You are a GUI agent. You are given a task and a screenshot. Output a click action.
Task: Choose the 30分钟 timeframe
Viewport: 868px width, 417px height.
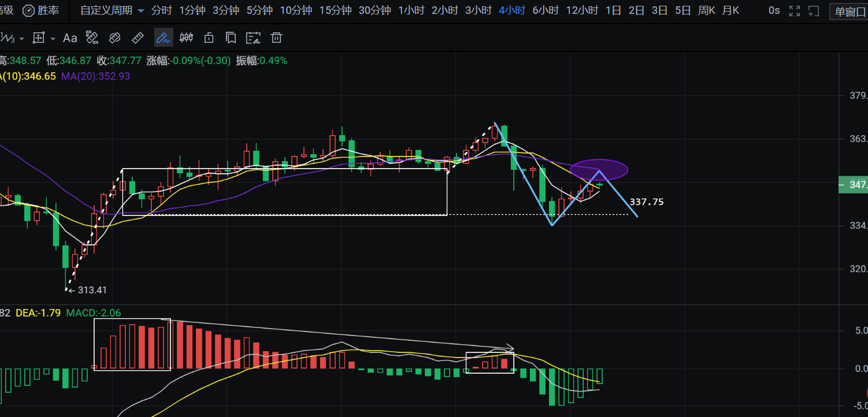click(x=374, y=10)
